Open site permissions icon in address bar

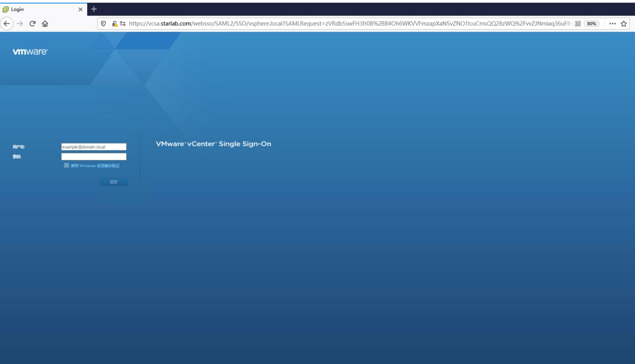coord(123,24)
